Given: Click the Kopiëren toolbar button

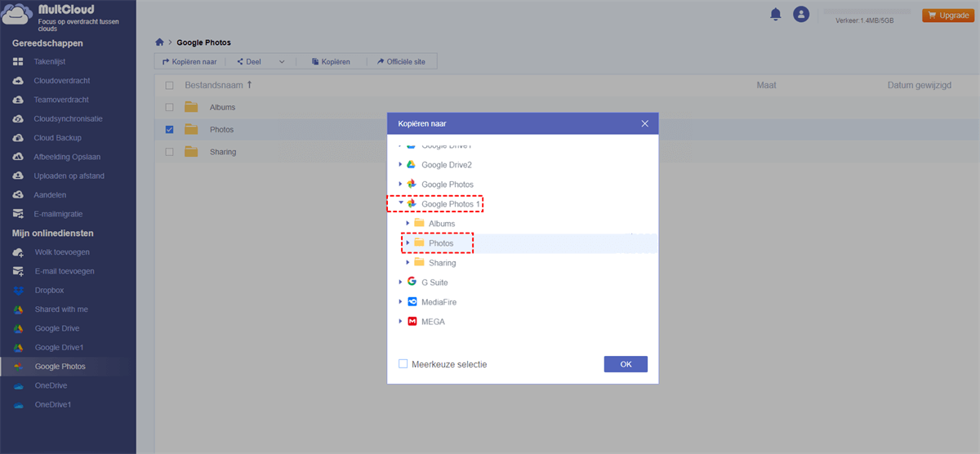Looking at the screenshot, I should 331,61.
